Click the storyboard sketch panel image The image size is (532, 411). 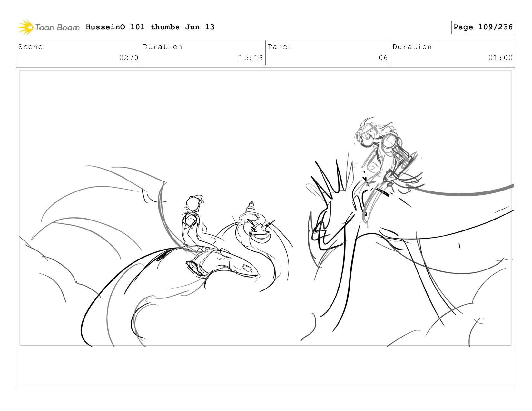click(x=266, y=208)
